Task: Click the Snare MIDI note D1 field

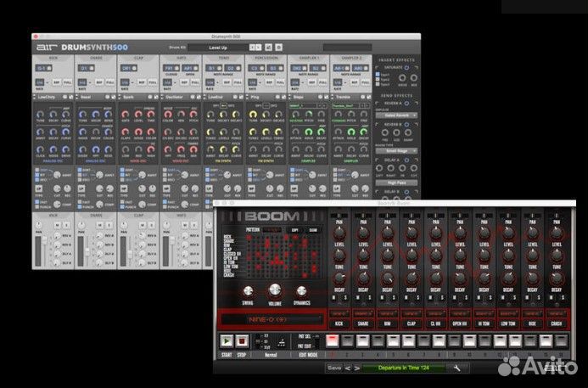Action: point(86,68)
